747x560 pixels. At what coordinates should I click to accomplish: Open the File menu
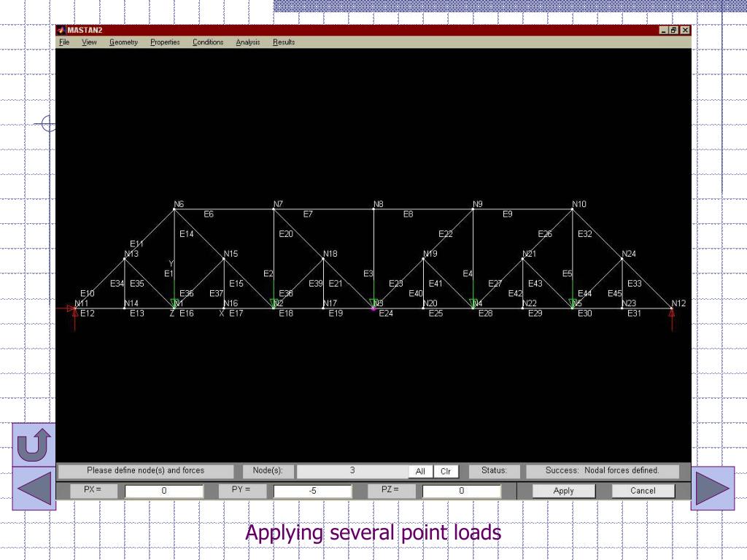click(64, 42)
